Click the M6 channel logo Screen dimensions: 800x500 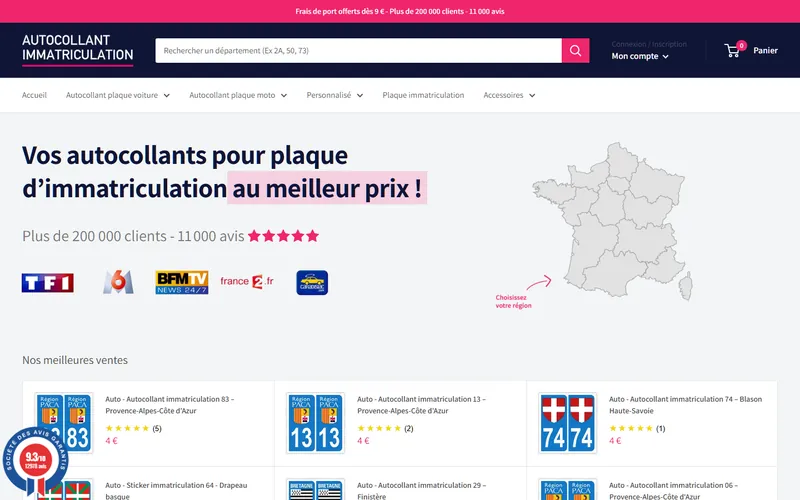pyautogui.click(x=118, y=282)
